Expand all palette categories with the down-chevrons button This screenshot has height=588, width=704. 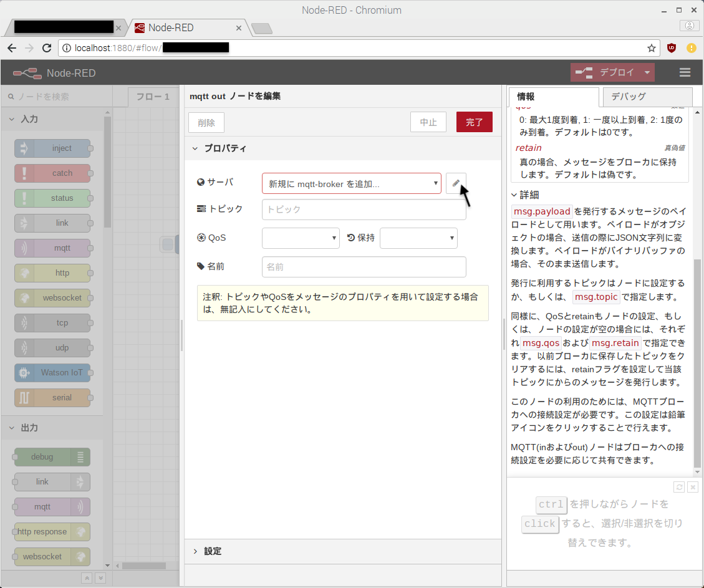100,578
